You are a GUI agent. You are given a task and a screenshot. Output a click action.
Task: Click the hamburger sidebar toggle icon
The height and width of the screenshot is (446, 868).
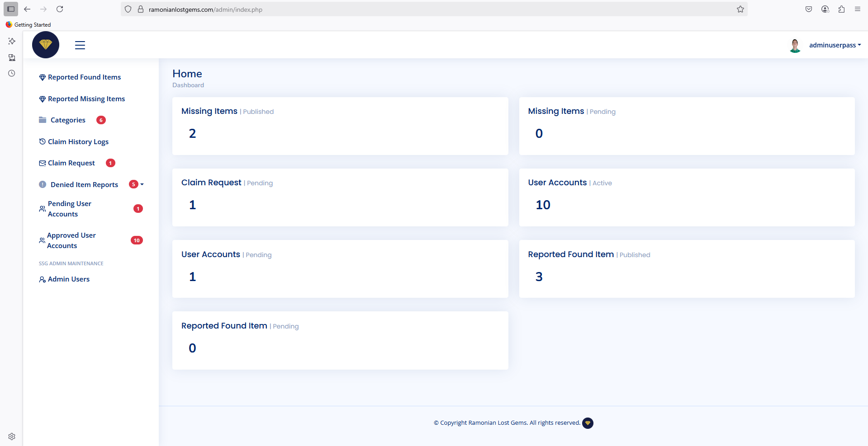click(x=80, y=45)
